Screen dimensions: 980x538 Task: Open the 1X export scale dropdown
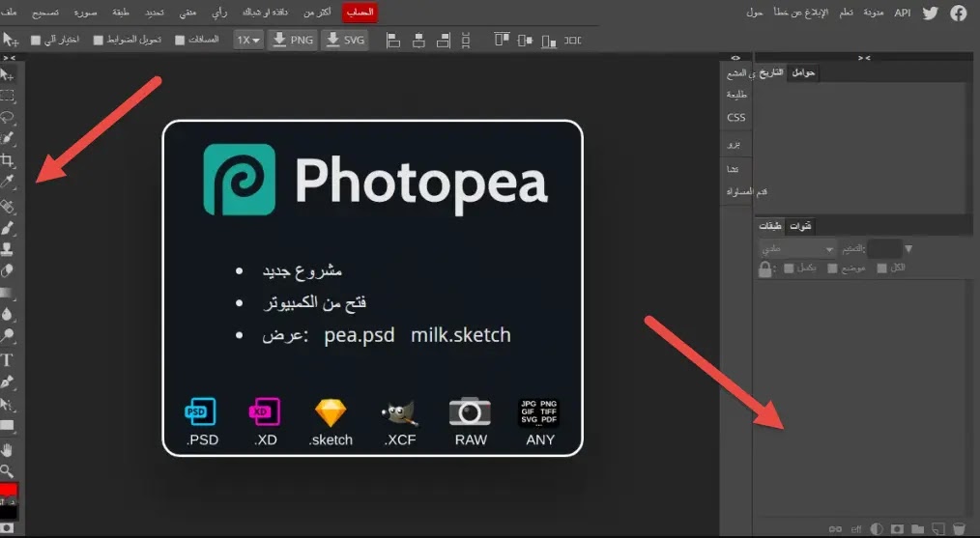click(x=248, y=40)
